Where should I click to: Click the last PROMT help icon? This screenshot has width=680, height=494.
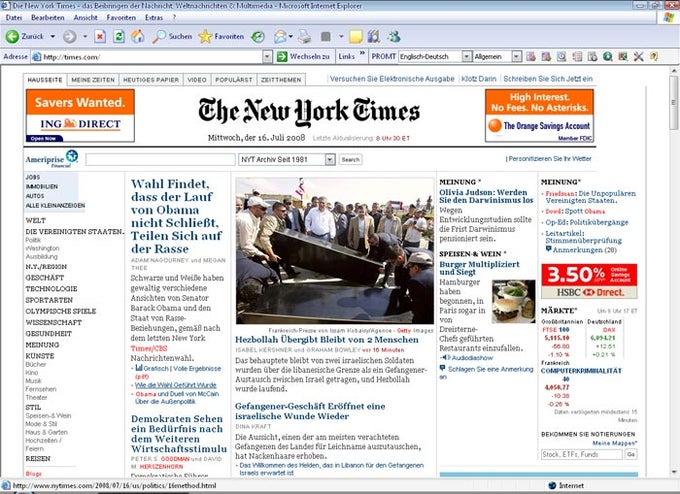(654, 56)
